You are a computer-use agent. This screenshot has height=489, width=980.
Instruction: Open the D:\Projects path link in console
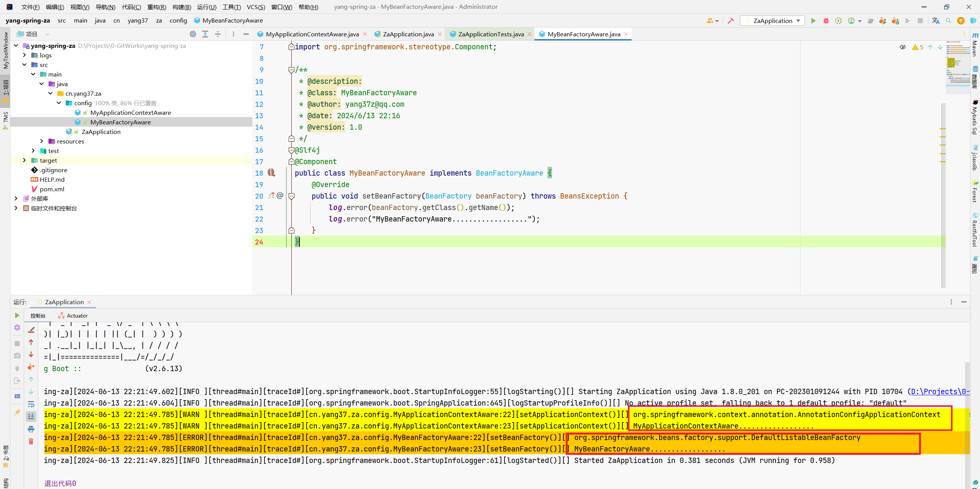tap(940, 391)
